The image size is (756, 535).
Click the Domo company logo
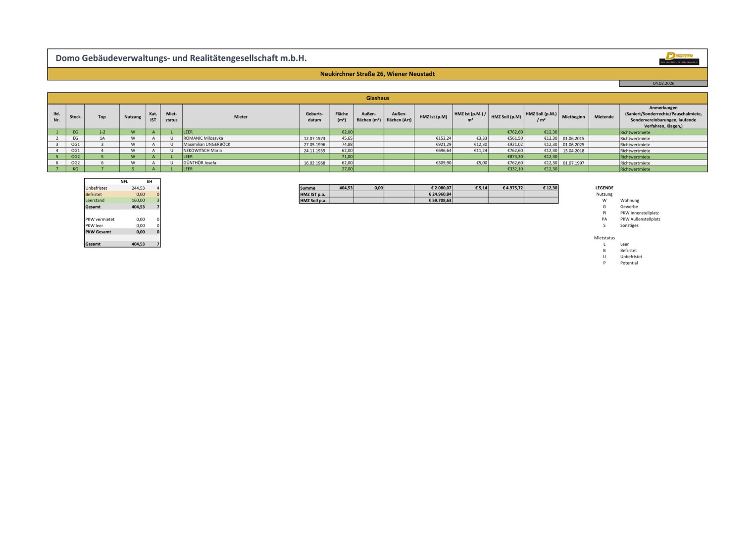click(679, 58)
